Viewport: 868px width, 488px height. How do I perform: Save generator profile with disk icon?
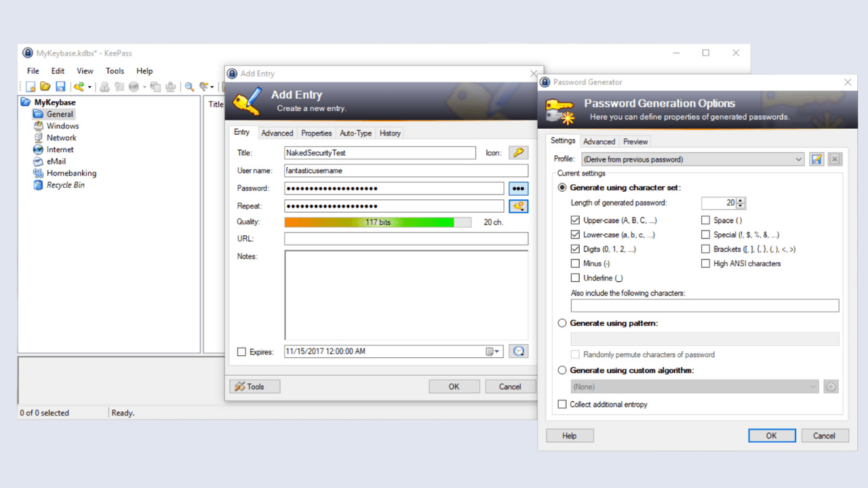pos(816,159)
